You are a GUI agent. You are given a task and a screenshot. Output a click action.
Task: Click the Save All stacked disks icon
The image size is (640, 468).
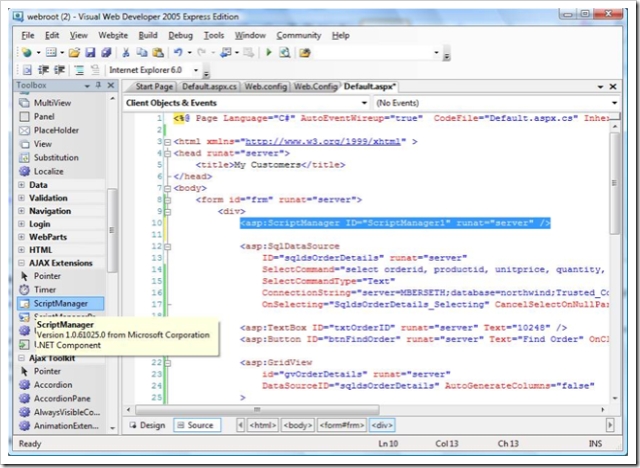point(106,52)
